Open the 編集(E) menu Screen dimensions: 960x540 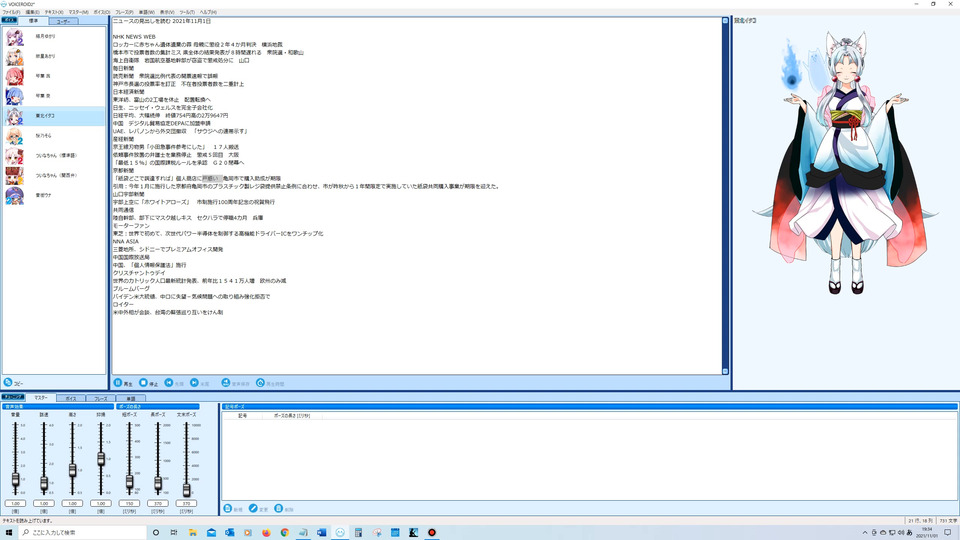pos(32,12)
